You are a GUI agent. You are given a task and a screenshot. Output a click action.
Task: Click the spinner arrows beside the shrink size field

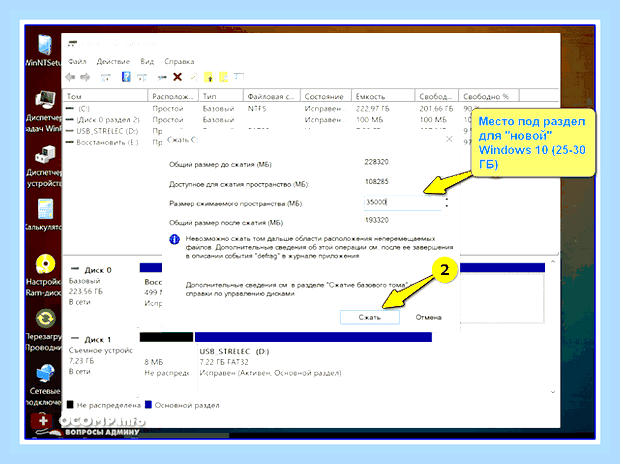click(x=447, y=203)
